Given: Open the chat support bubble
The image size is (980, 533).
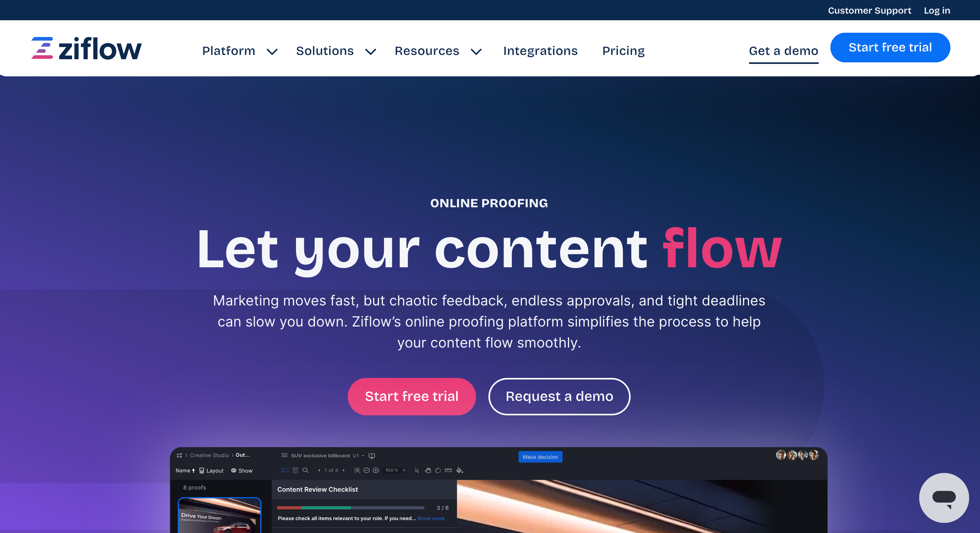Looking at the screenshot, I should 943,498.
